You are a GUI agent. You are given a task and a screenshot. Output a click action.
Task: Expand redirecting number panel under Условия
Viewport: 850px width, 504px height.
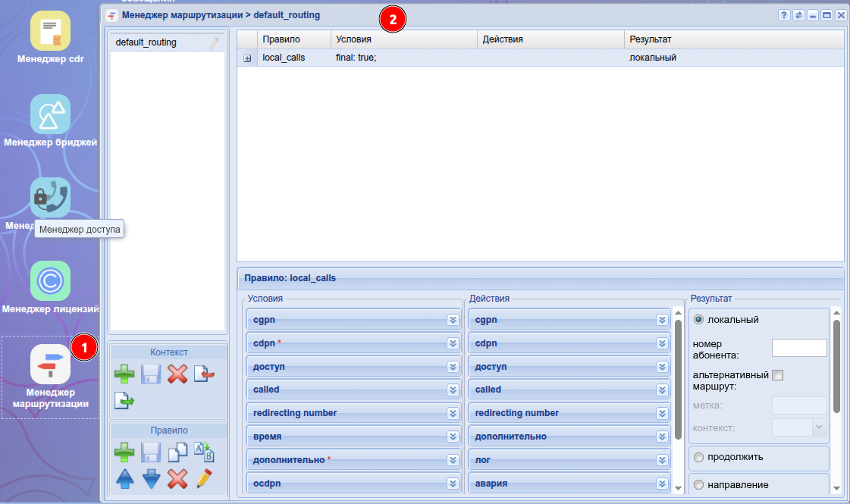coord(453,414)
